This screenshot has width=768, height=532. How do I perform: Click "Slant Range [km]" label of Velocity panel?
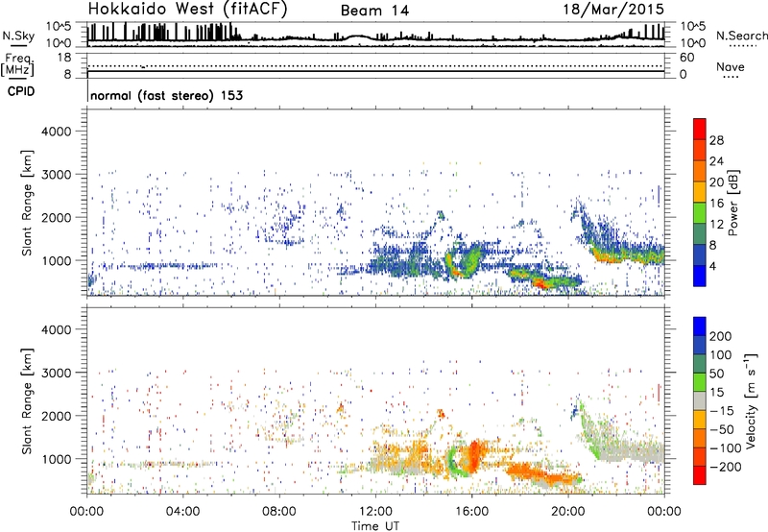pyautogui.click(x=27, y=401)
